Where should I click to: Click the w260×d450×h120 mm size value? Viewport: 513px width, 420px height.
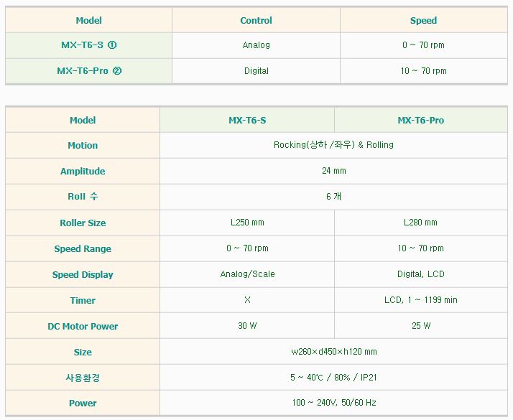[333, 352]
